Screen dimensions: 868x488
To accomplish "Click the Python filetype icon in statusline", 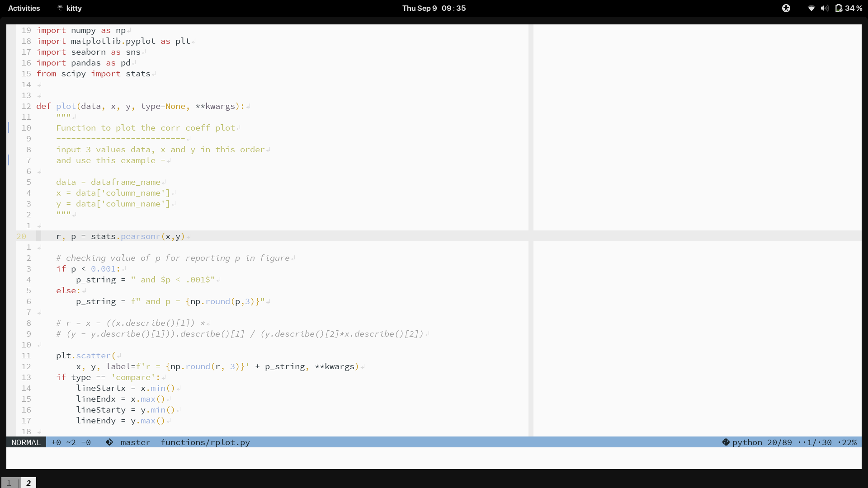I will tap(726, 442).
